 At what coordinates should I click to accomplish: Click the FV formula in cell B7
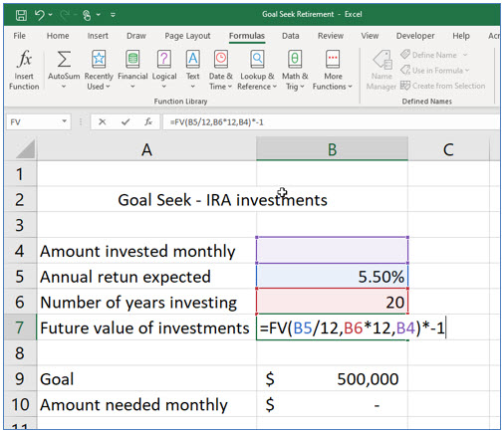click(x=352, y=327)
